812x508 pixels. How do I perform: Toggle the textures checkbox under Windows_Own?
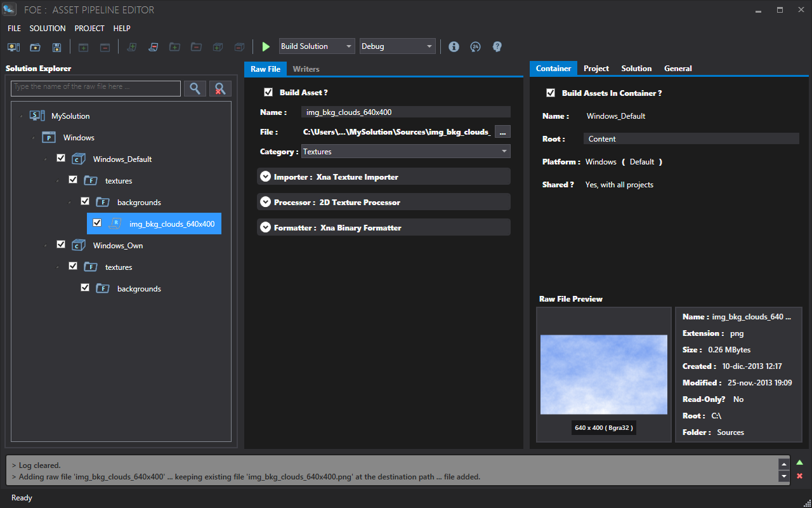pyautogui.click(x=73, y=266)
